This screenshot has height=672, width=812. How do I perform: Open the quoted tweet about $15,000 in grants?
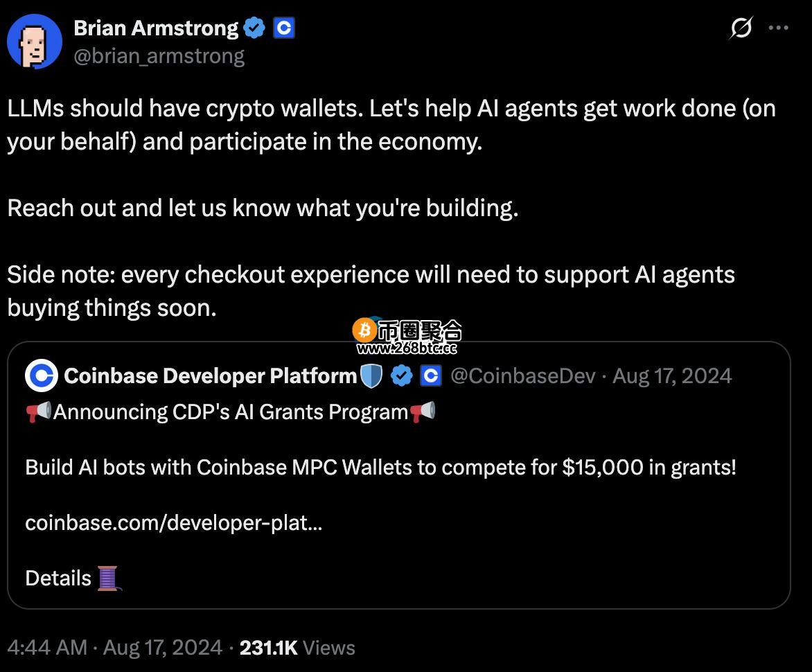(x=399, y=475)
